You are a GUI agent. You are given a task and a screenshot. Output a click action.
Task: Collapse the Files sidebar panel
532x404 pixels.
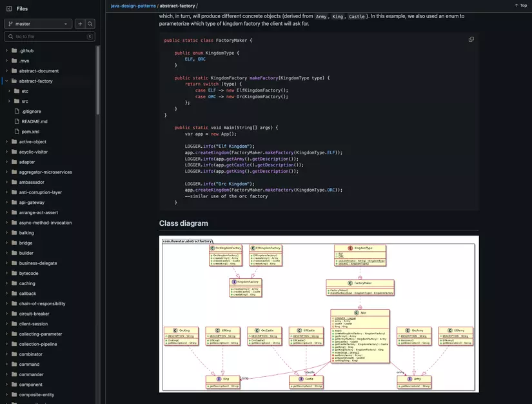pos(7,7)
